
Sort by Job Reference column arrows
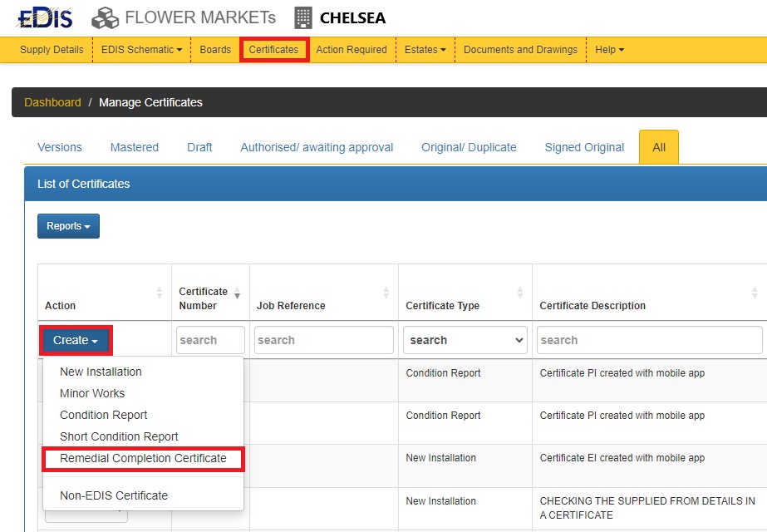(x=386, y=293)
